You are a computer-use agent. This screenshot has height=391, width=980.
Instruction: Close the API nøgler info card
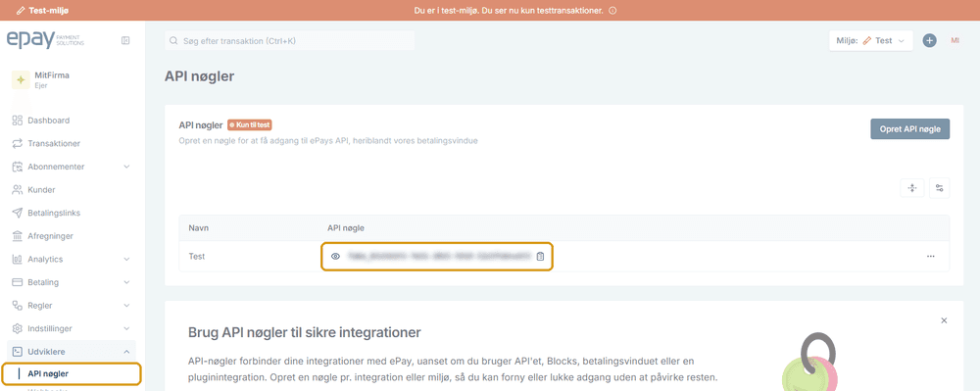(x=944, y=320)
